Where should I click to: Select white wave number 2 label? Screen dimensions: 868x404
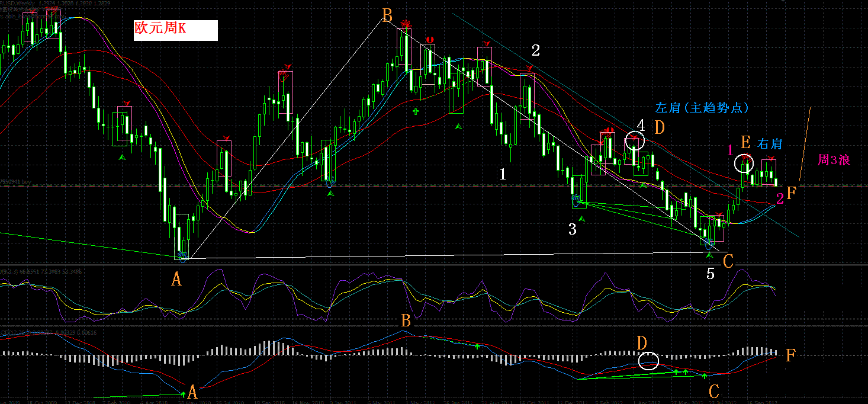click(x=535, y=50)
